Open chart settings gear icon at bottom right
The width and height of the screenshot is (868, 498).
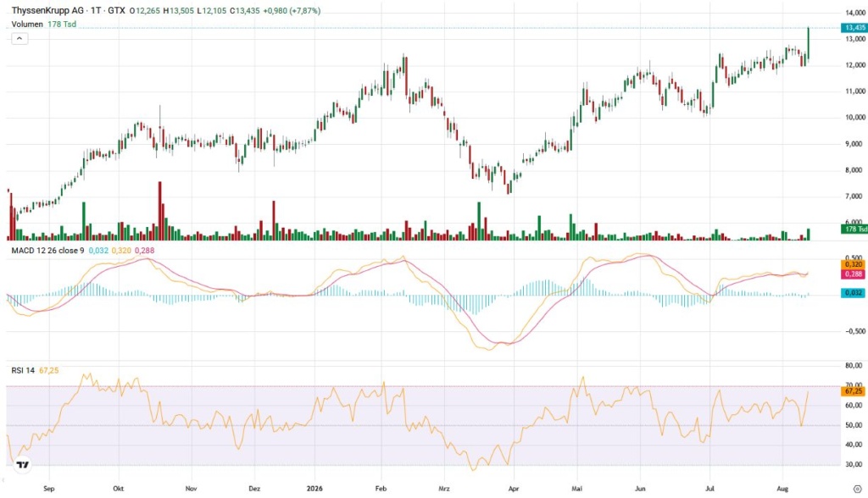858,489
